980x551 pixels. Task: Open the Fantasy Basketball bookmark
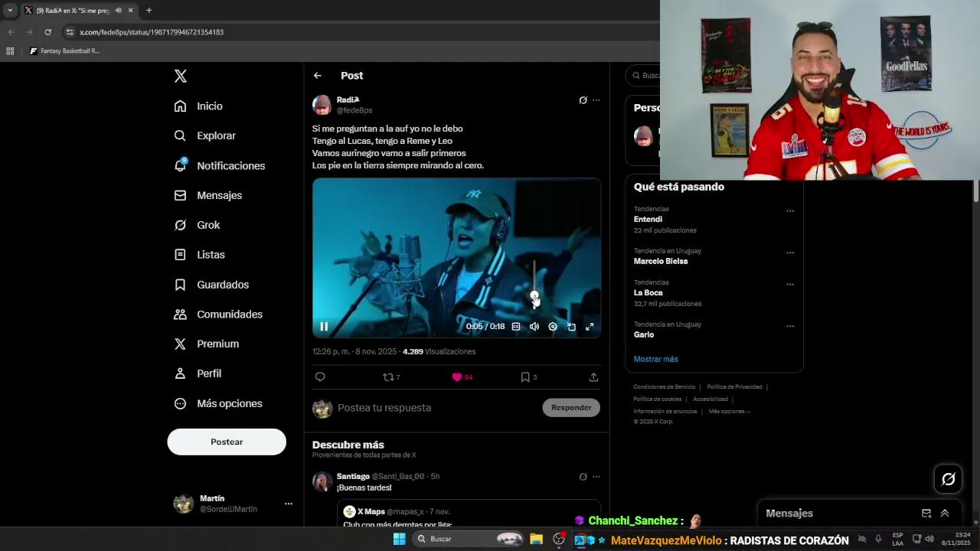tap(64, 51)
